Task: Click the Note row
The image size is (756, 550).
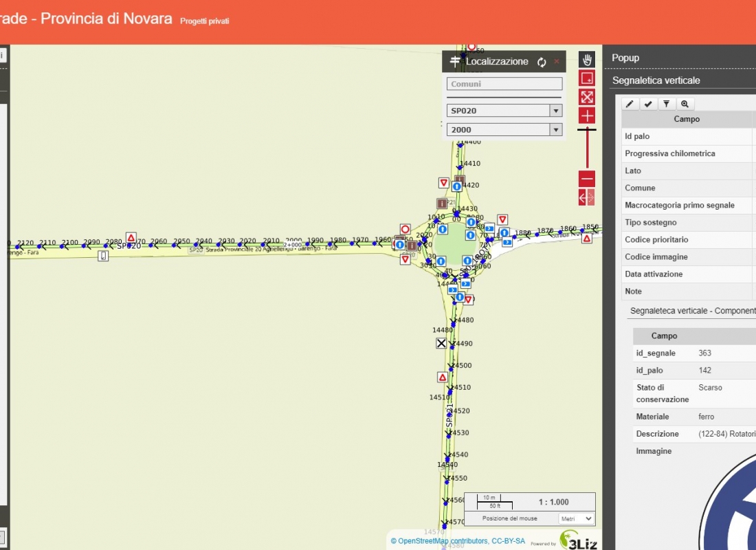Action: [x=689, y=291]
